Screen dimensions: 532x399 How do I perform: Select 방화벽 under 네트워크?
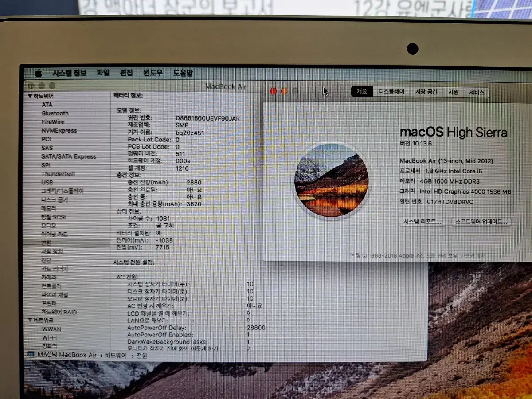[x=49, y=346]
